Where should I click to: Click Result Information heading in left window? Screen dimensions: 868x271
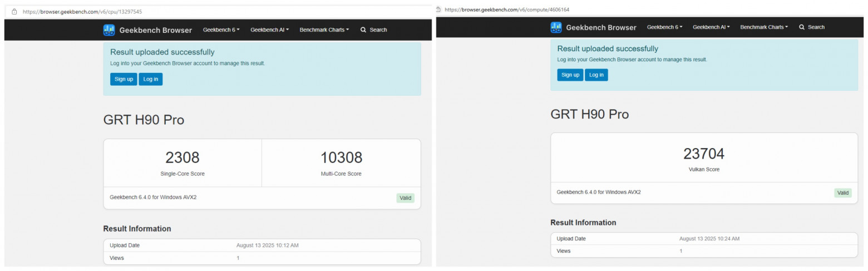pyautogui.click(x=137, y=229)
